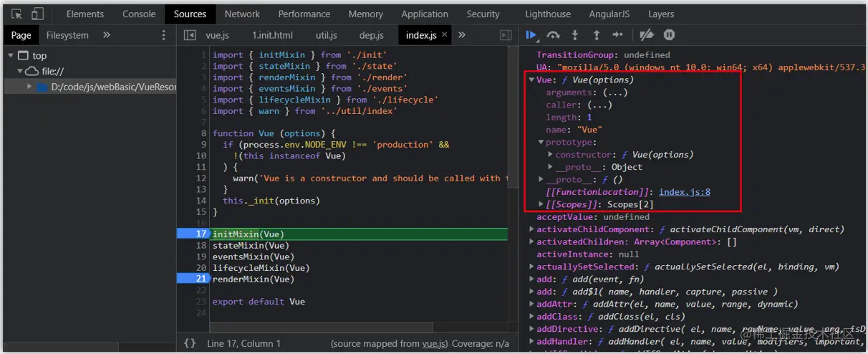The height and width of the screenshot is (354, 868).
Task: Click the code editor vertical scrollbar
Action: (512, 119)
